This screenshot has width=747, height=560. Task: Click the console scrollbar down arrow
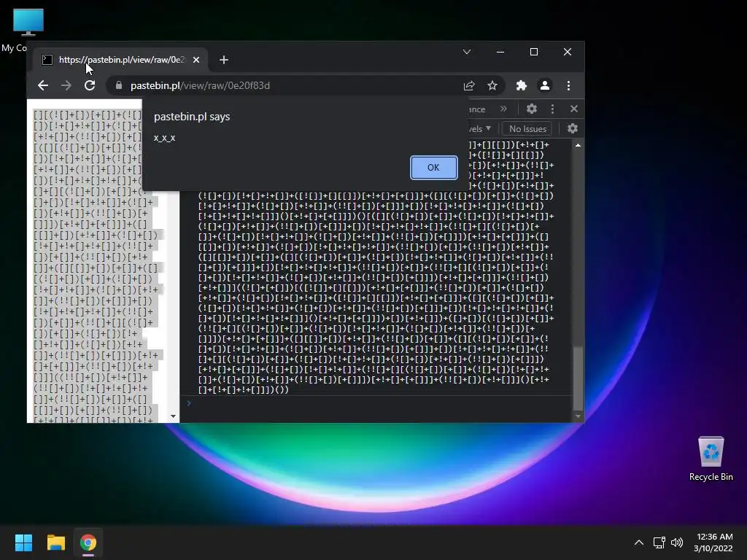[x=578, y=416]
